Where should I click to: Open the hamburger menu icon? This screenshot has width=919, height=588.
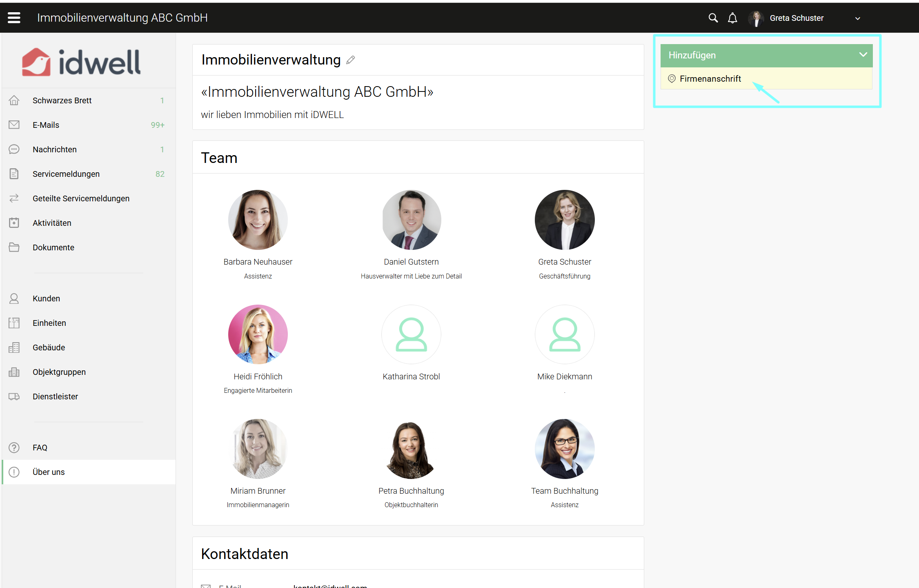pyautogui.click(x=14, y=18)
